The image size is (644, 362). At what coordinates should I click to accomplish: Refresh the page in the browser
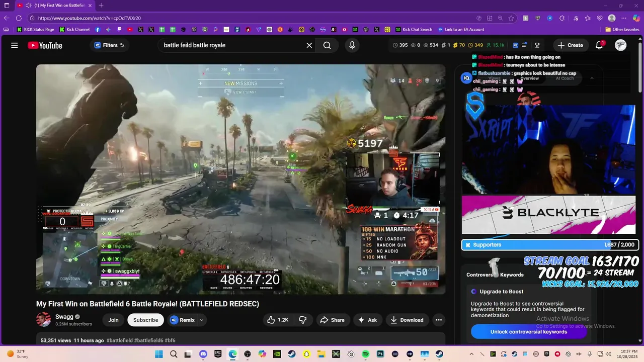pos(19,18)
